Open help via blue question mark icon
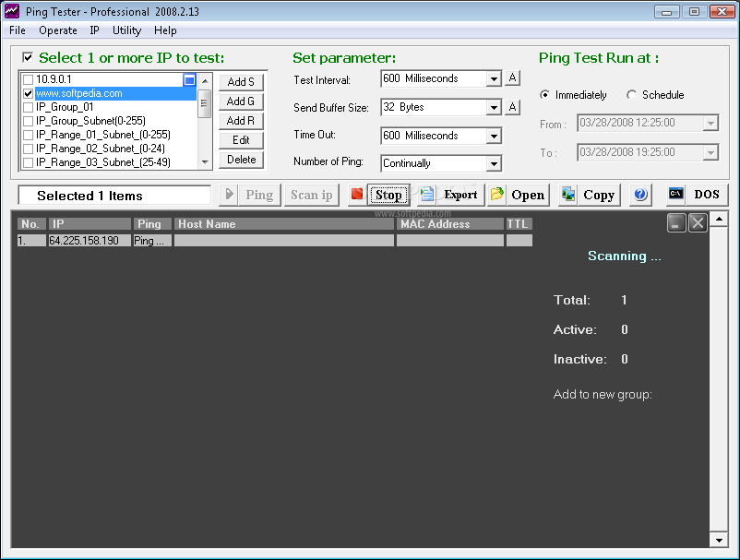740x560 pixels. tap(640, 195)
